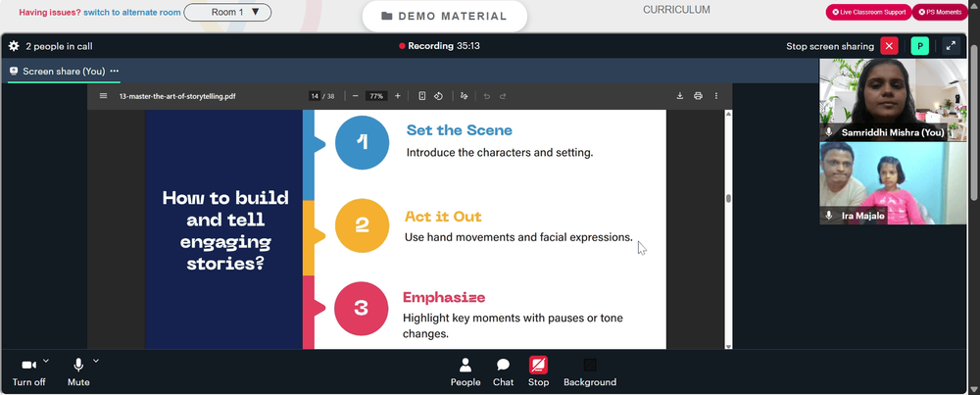The image size is (980, 395).
Task: Open the People panel
Action: (x=465, y=372)
